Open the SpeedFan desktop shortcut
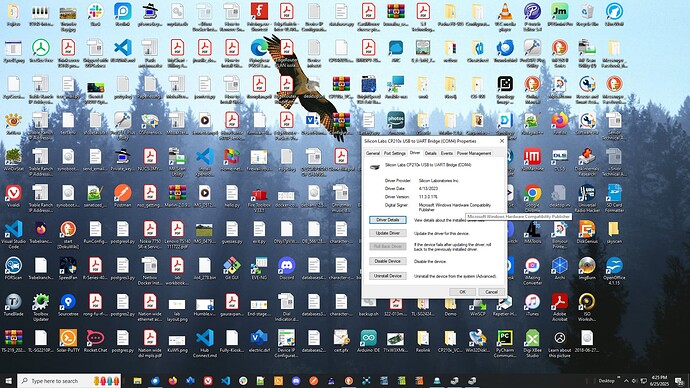The width and height of the screenshot is (690, 388). click(x=68, y=269)
